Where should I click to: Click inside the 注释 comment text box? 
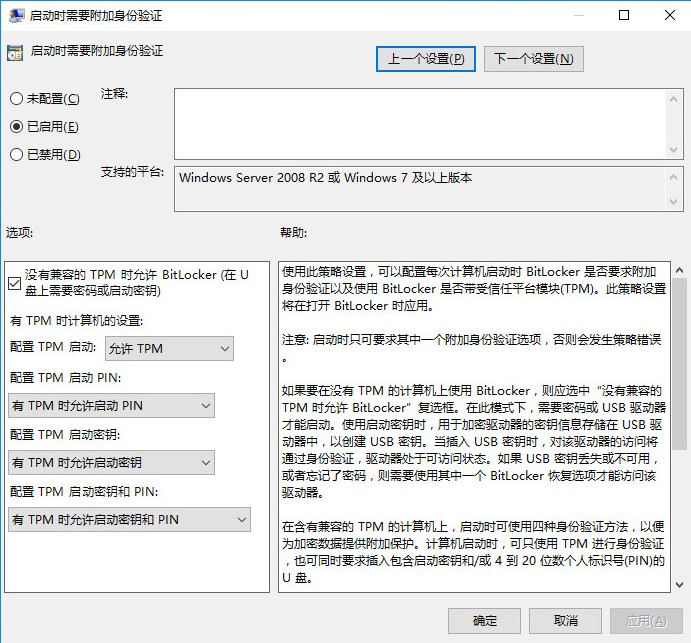[421, 124]
